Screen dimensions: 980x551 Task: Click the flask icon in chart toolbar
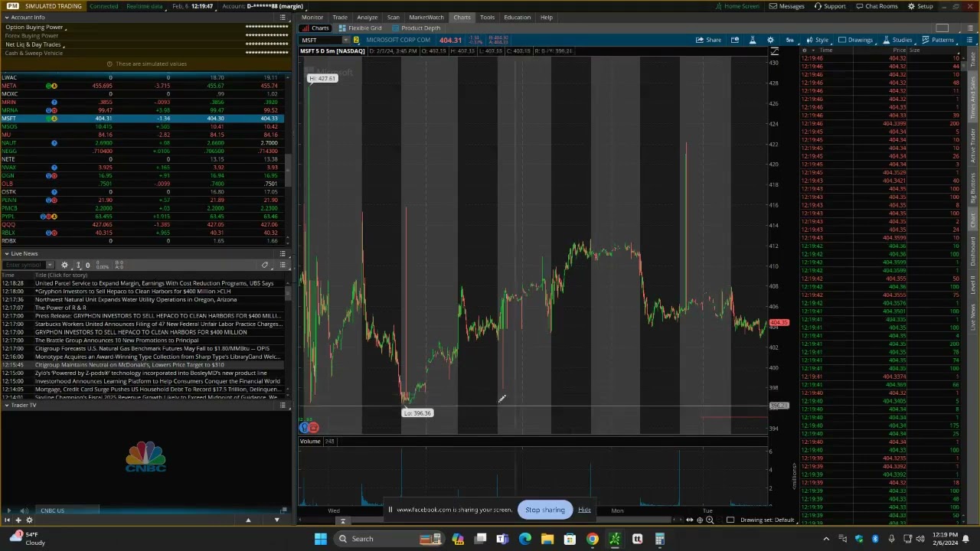click(x=752, y=40)
